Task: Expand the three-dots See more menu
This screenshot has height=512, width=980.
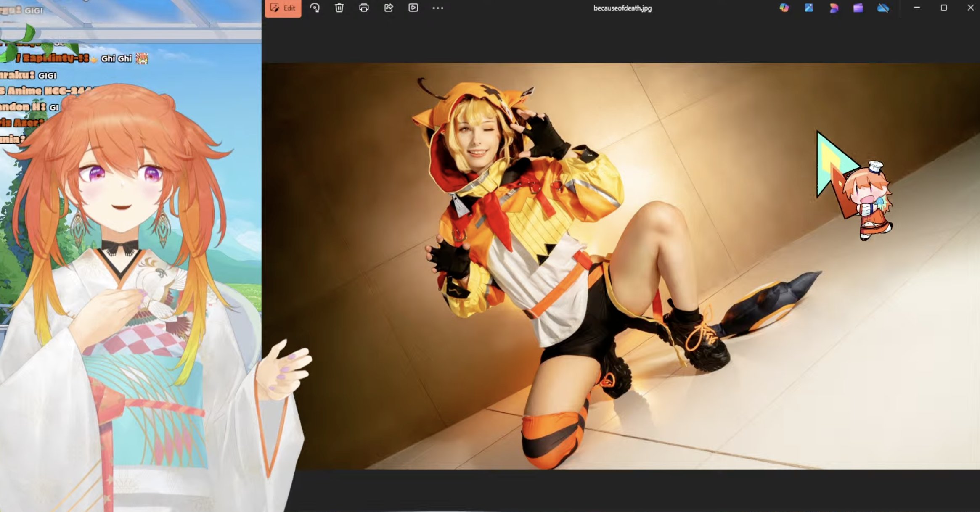Action: coord(438,8)
